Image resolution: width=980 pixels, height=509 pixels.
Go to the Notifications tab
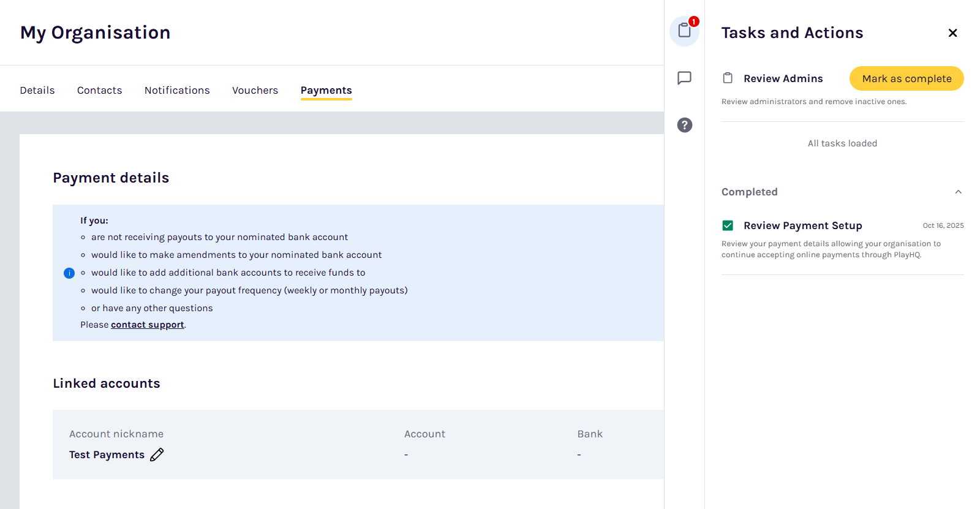(177, 91)
